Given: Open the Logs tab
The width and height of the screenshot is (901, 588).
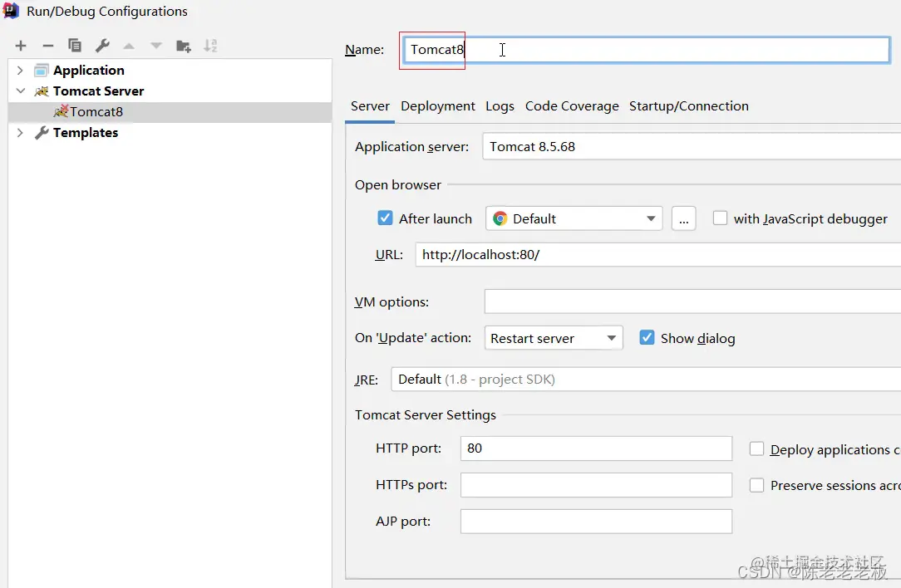Looking at the screenshot, I should click(500, 106).
